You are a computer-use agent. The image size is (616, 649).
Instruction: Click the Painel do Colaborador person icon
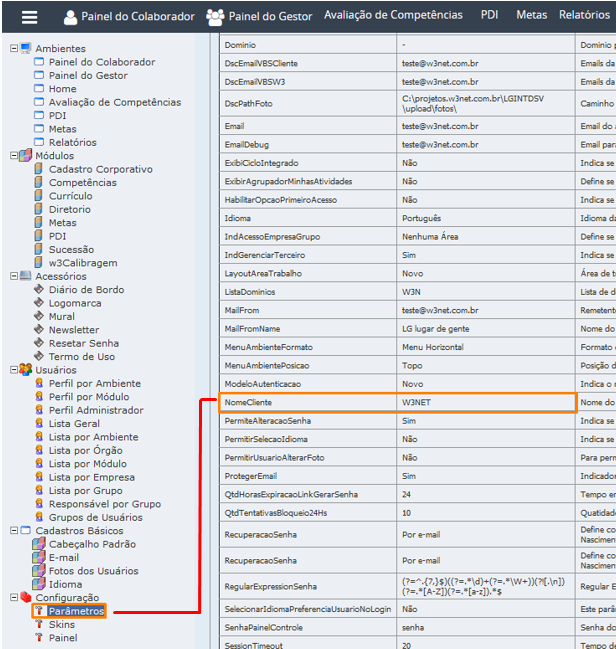[70, 17]
